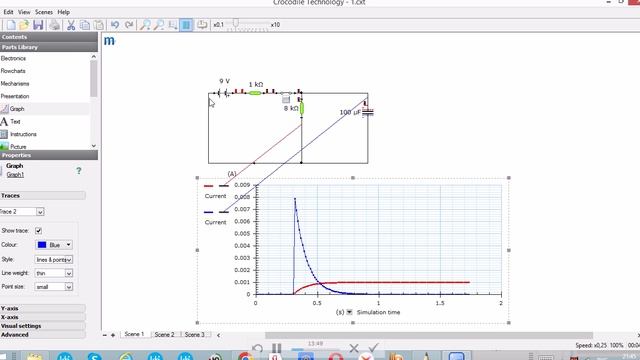Select the 1 kΩ resistor in circuit
This screenshot has height=360, width=640.
[255, 93]
